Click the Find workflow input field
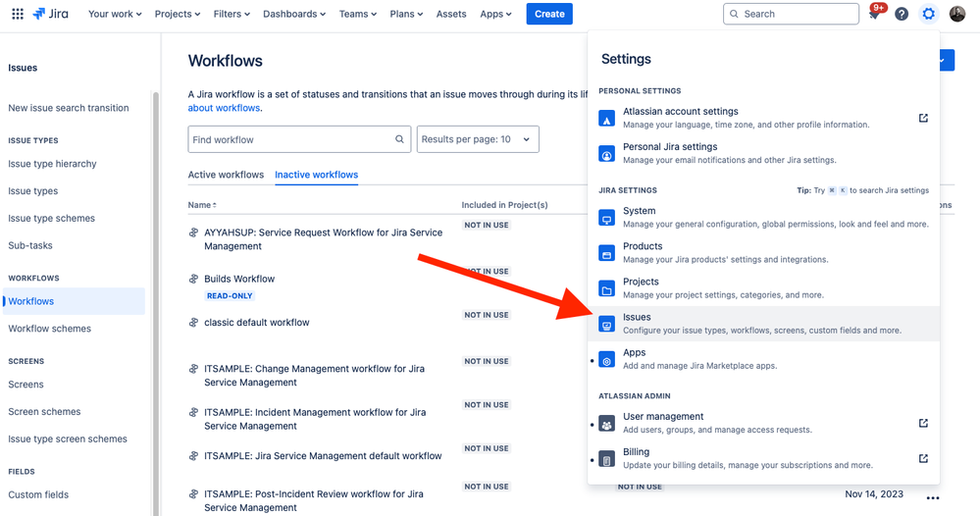 click(x=299, y=139)
